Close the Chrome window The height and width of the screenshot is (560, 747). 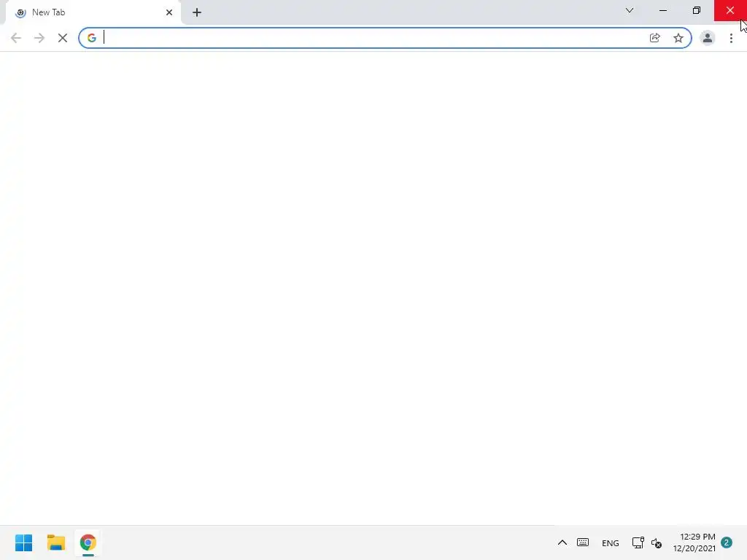click(730, 10)
